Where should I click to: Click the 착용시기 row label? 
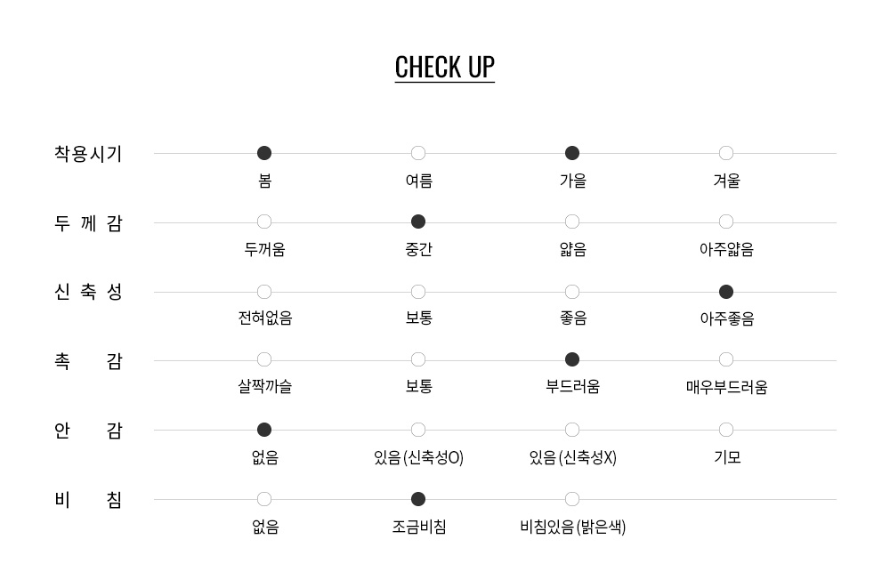tap(88, 154)
